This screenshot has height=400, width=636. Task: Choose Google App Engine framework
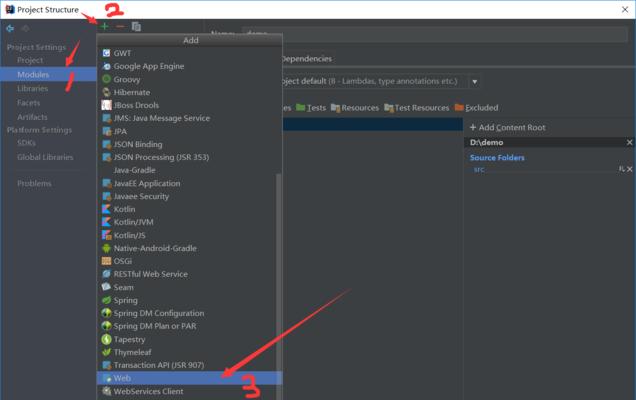189,66
